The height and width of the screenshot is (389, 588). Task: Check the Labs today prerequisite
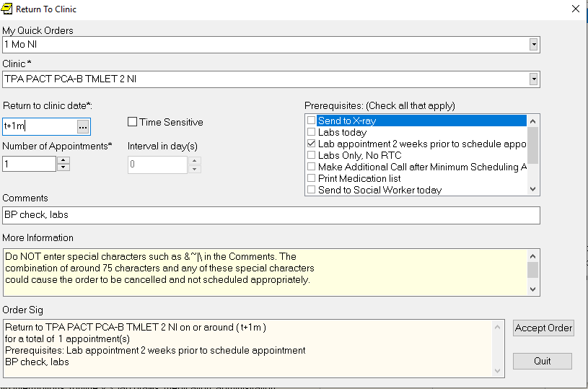(311, 132)
